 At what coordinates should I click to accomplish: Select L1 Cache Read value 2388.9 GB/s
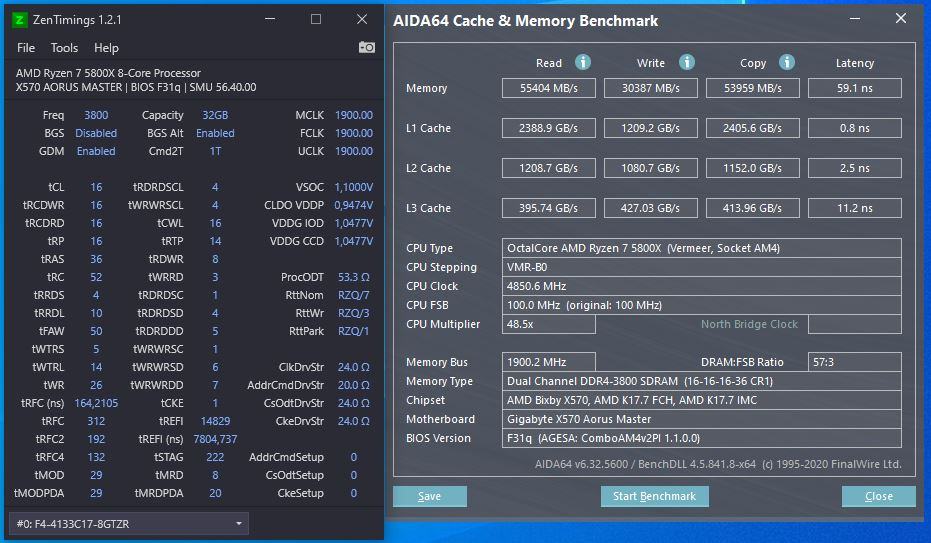(x=549, y=128)
